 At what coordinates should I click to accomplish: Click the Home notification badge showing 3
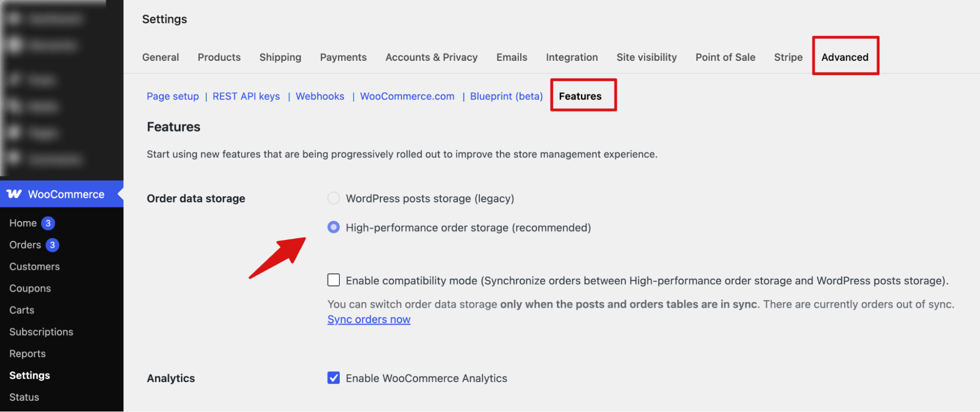coord(48,223)
